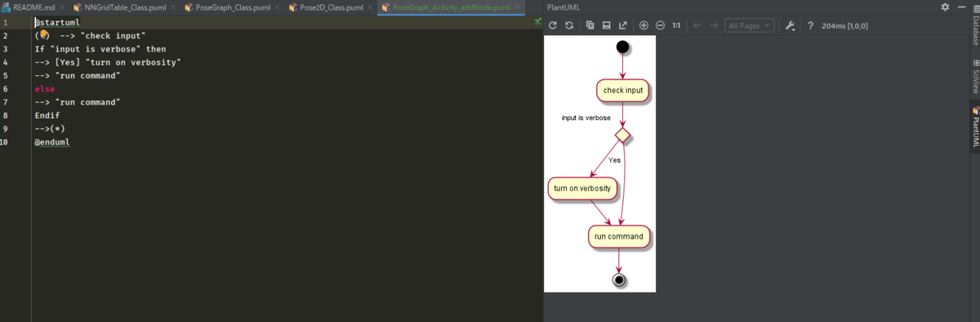980x322 pixels.
Task: Open the All Pages dropdown
Action: pos(749,25)
